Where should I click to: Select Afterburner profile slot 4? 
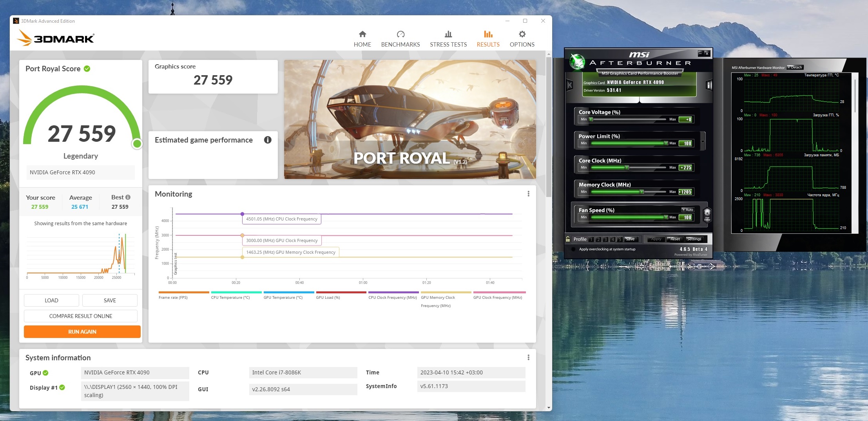[612, 239]
